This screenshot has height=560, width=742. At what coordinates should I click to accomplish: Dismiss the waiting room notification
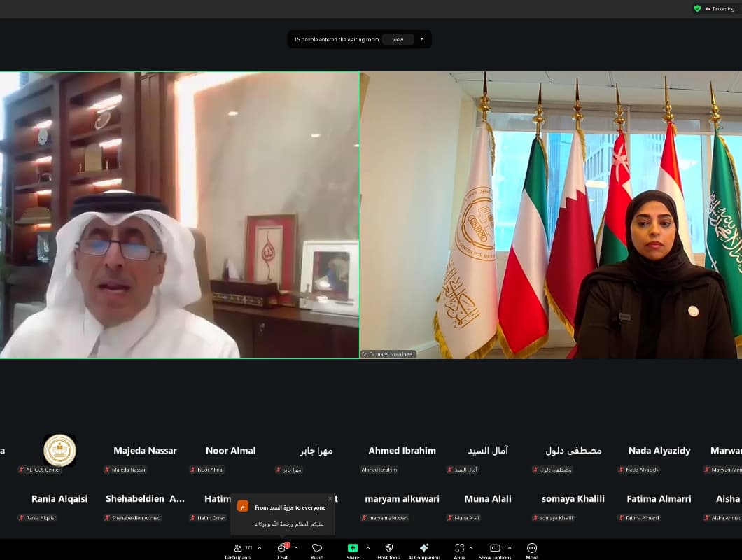[x=422, y=39]
